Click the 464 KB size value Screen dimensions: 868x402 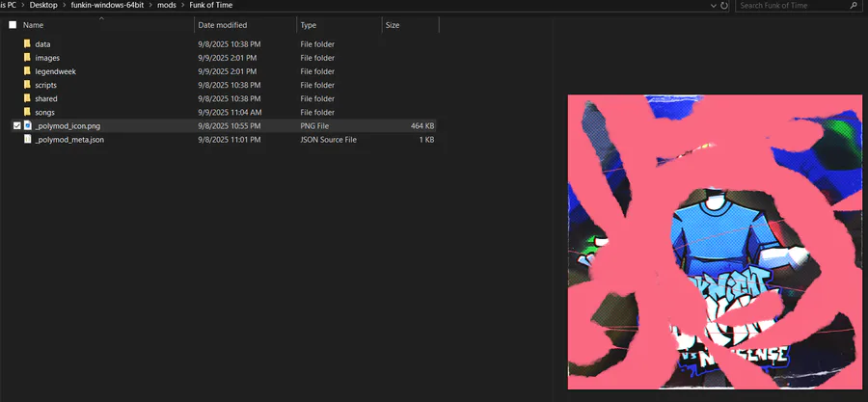click(422, 126)
